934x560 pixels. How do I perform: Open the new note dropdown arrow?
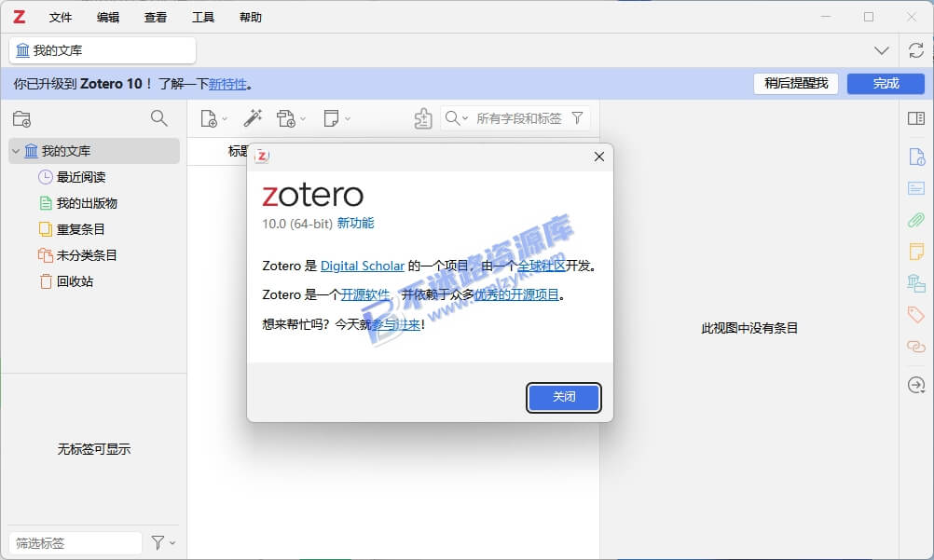(x=348, y=119)
